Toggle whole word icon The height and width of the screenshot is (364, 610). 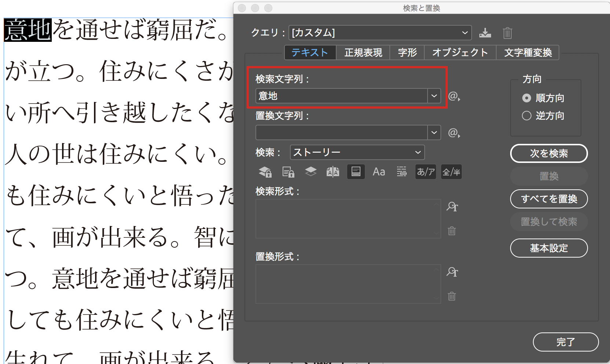point(402,172)
